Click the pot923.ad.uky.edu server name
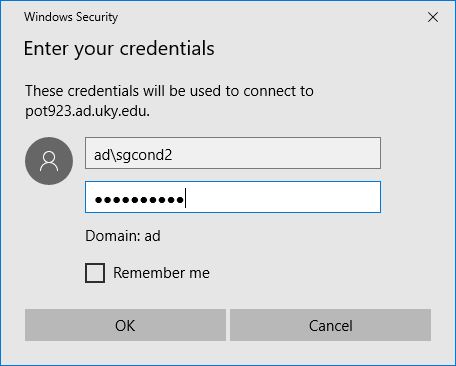Screen dimensions: 456x366 88,111
